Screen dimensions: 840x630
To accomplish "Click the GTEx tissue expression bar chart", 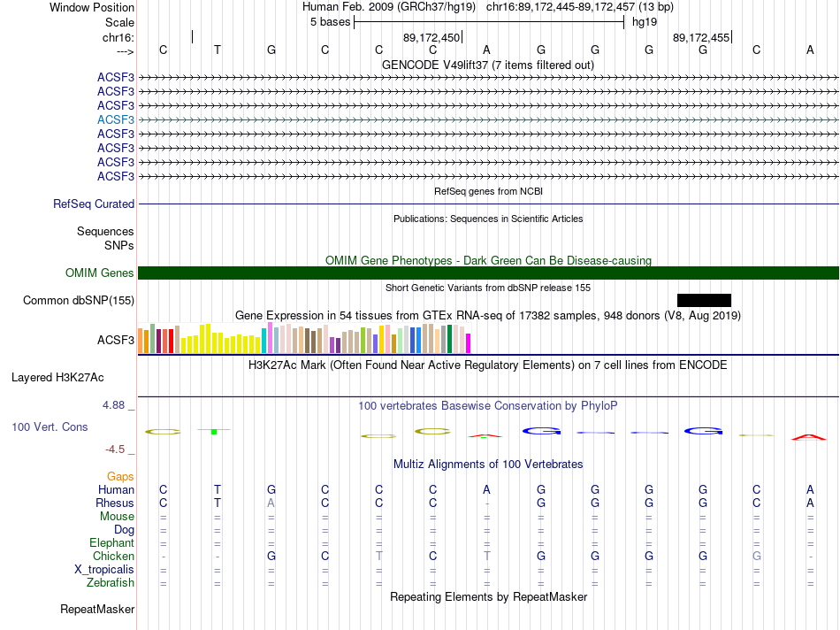I will pyautogui.click(x=304, y=338).
